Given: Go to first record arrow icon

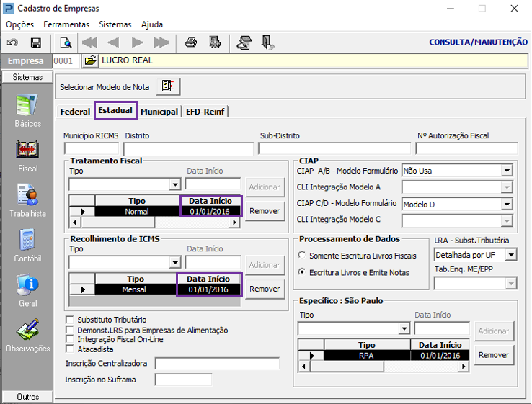Looking at the screenshot, I should (89, 42).
